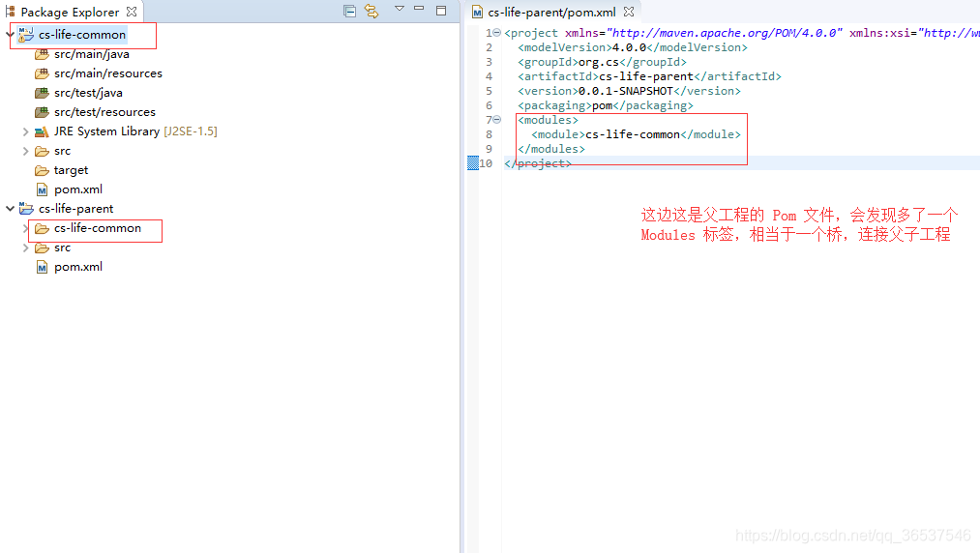
Task: Click the Maven pom.xml icon under cs-life-parent
Action: 42,268
